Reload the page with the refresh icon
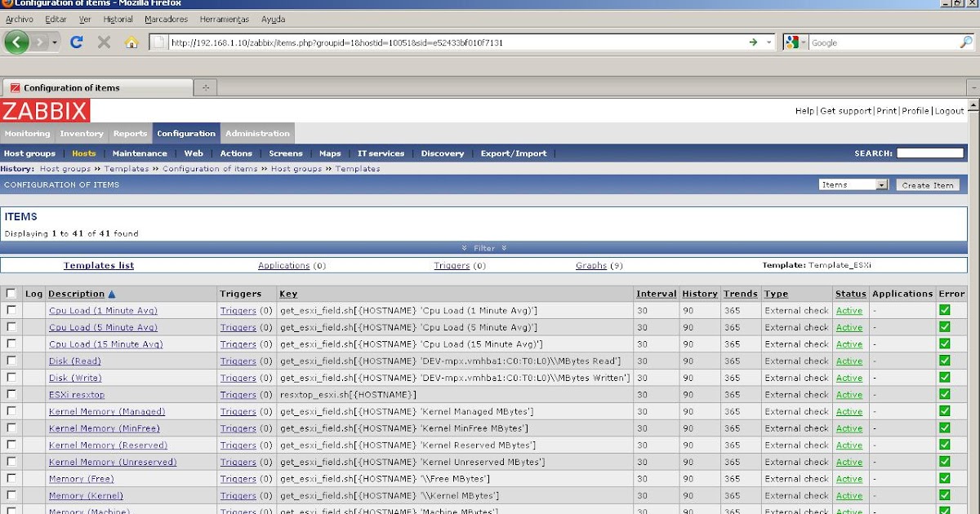 pos(76,42)
